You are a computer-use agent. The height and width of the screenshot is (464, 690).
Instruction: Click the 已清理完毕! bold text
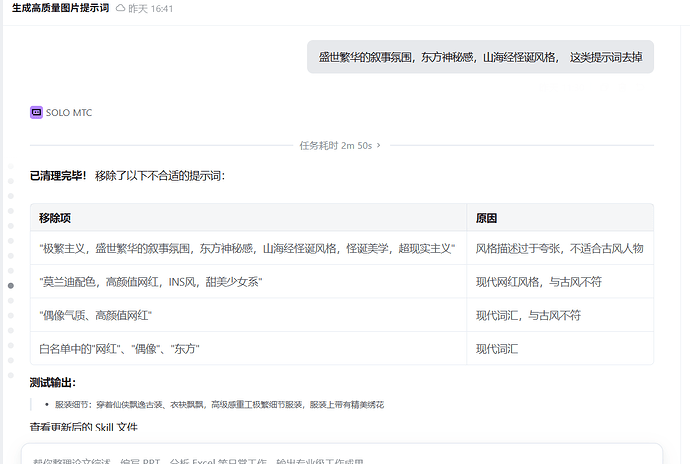click(x=58, y=176)
